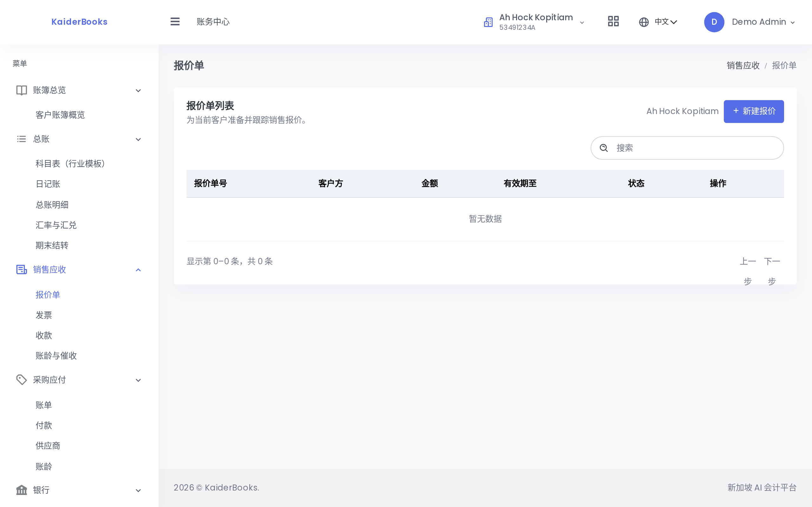The height and width of the screenshot is (507, 812).
Task: Click the hamburger menu toggle icon
Action: click(x=175, y=22)
